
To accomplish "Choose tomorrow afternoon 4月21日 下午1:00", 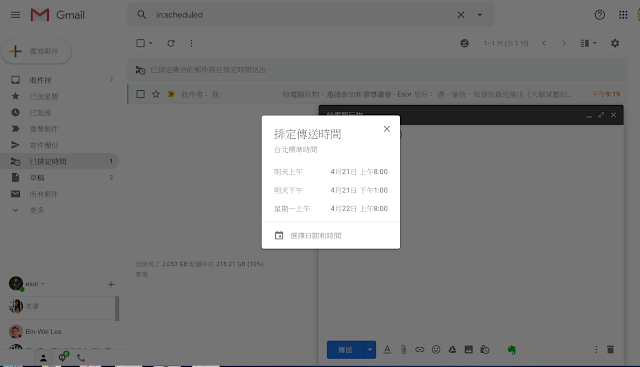I will click(x=331, y=190).
